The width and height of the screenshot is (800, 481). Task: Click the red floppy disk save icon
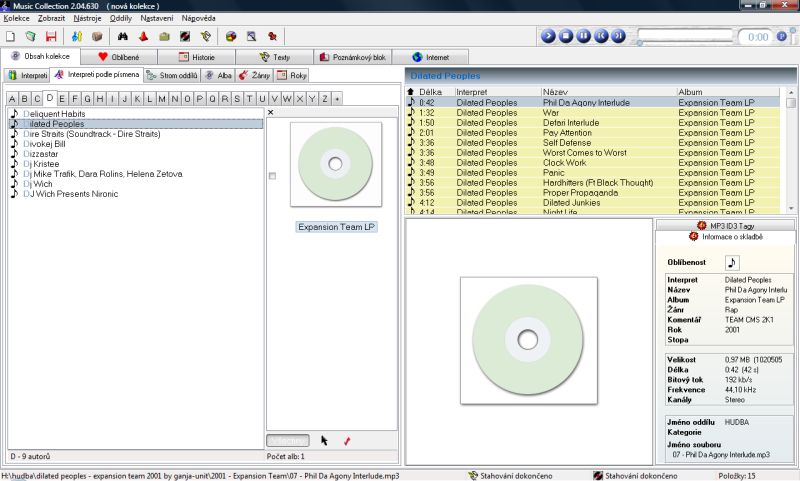pos(51,37)
